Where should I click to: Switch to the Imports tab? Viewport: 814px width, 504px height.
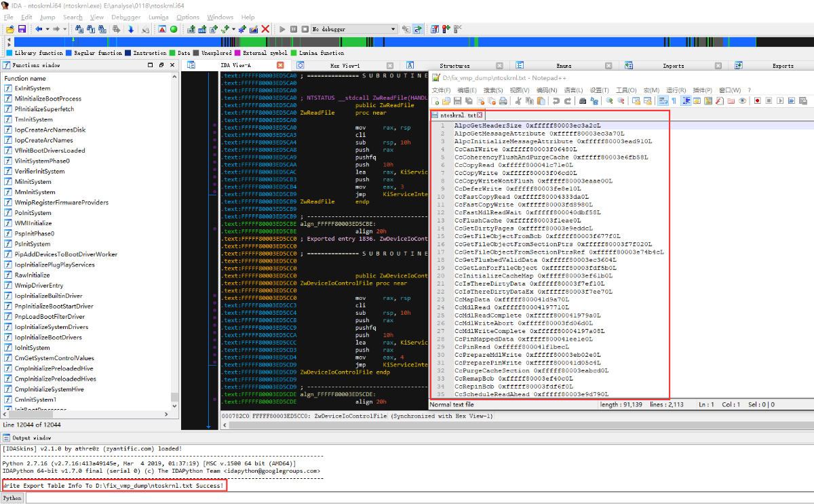tap(673, 66)
